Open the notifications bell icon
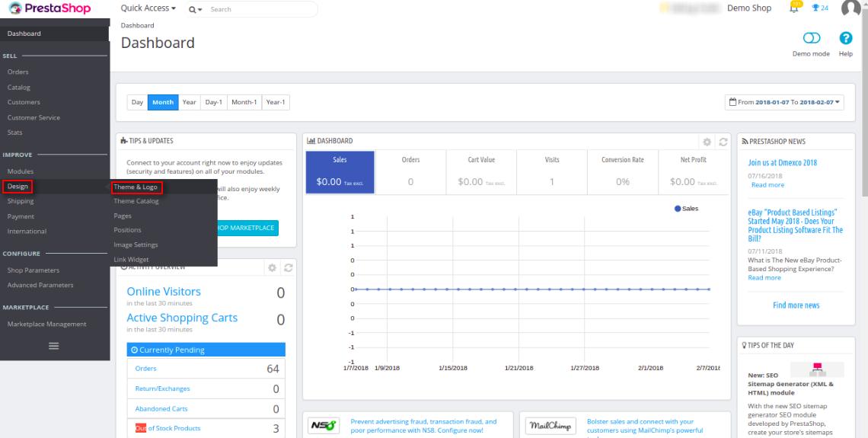 pyautogui.click(x=793, y=9)
